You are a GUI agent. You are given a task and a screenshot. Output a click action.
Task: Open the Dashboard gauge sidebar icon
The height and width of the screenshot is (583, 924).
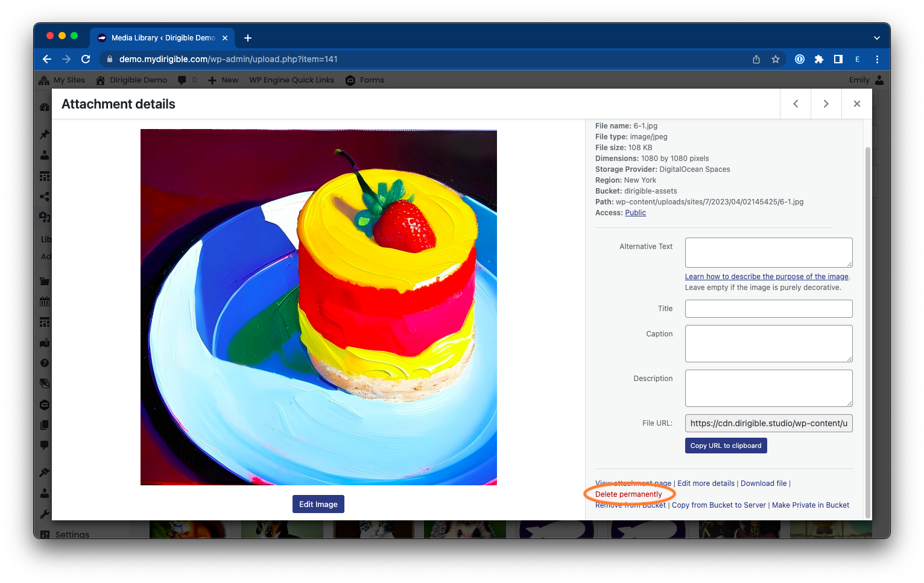45,107
